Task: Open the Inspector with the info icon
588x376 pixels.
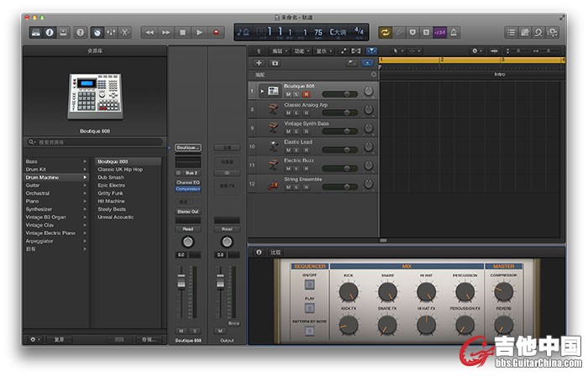Action: coord(50,33)
